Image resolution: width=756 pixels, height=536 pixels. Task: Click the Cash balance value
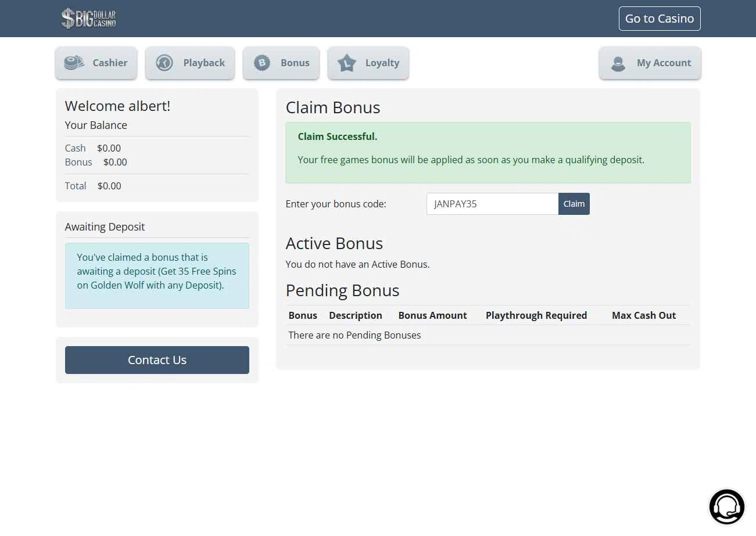109,148
